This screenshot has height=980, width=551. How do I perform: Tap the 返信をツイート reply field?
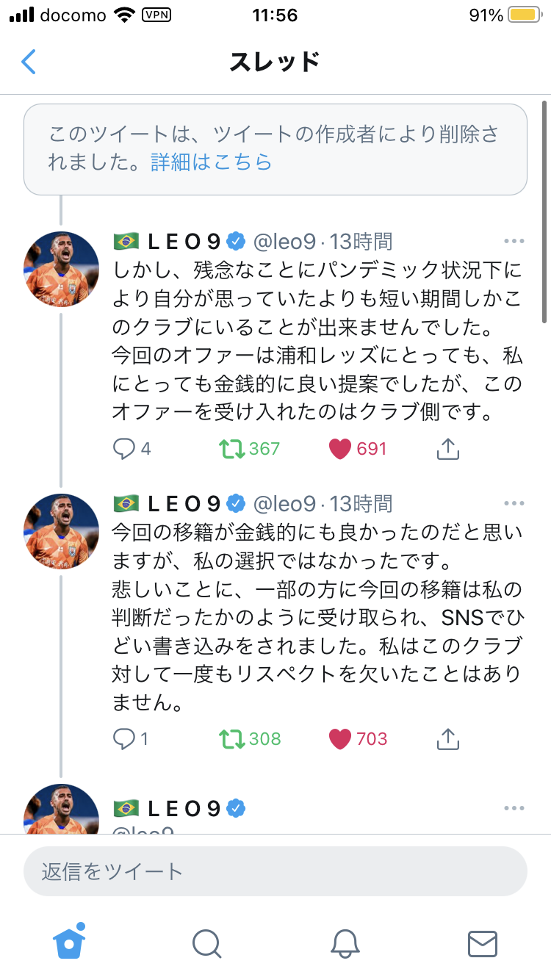pos(275,872)
